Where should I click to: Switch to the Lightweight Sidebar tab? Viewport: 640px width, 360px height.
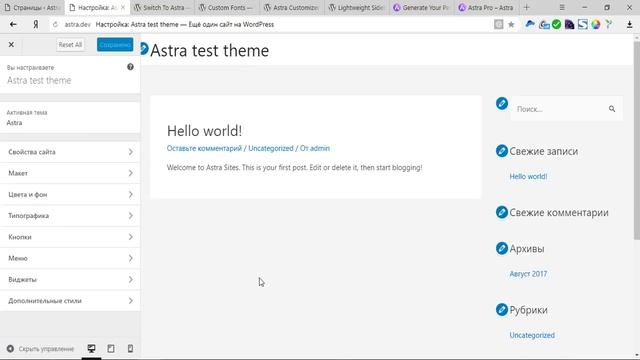pos(357,7)
